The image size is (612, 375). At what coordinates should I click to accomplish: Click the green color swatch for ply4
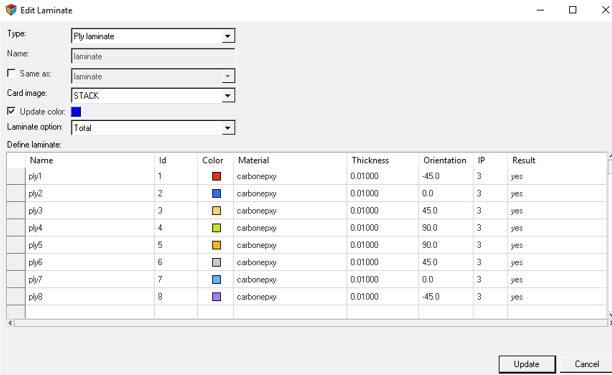pos(216,228)
